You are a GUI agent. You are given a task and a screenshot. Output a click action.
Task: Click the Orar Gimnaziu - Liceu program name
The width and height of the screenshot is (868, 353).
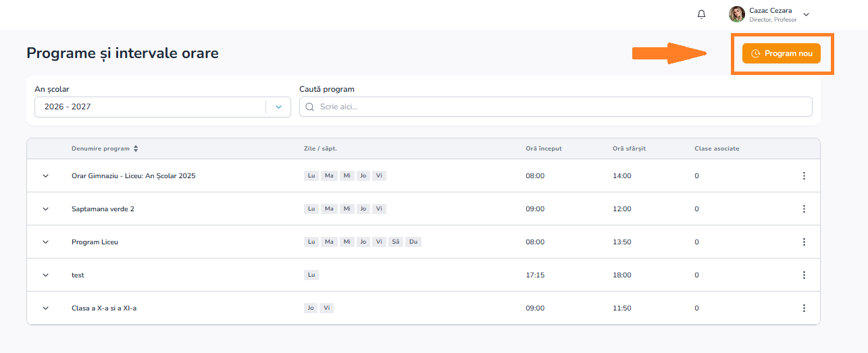(134, 175)
